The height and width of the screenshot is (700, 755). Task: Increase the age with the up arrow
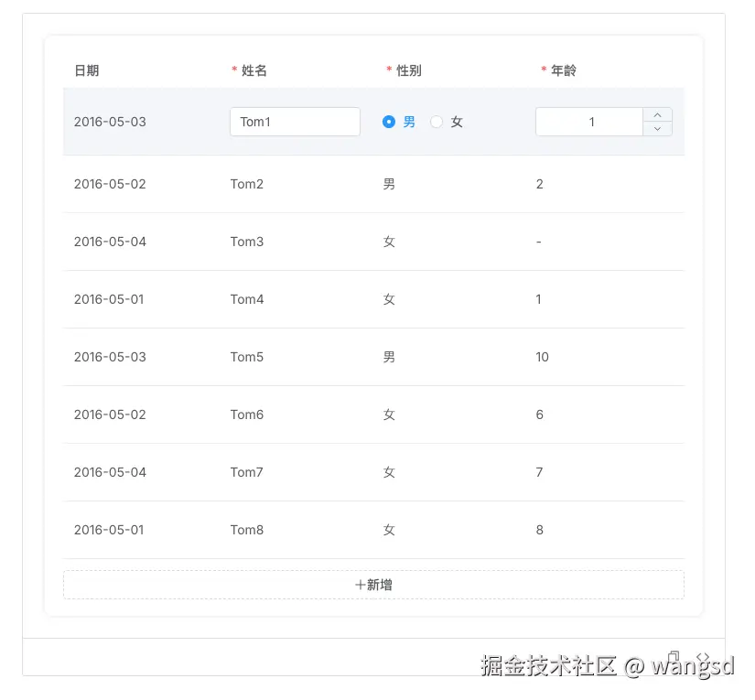[657, 115]
